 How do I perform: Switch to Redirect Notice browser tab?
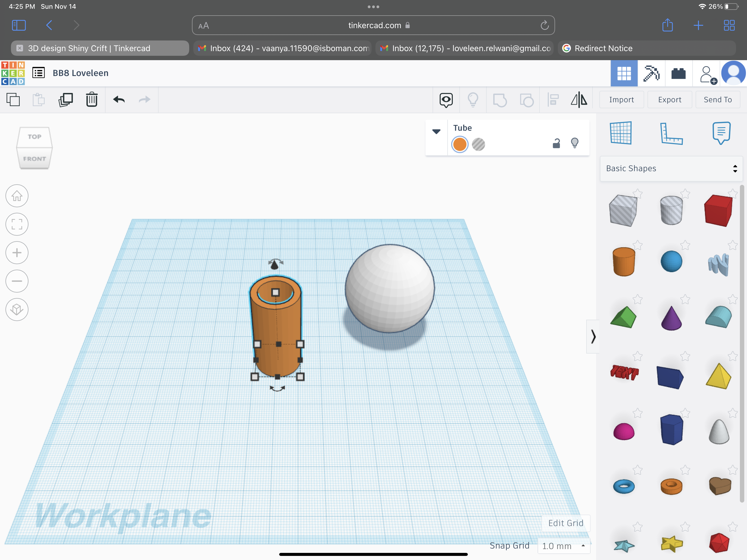[647, 48]
